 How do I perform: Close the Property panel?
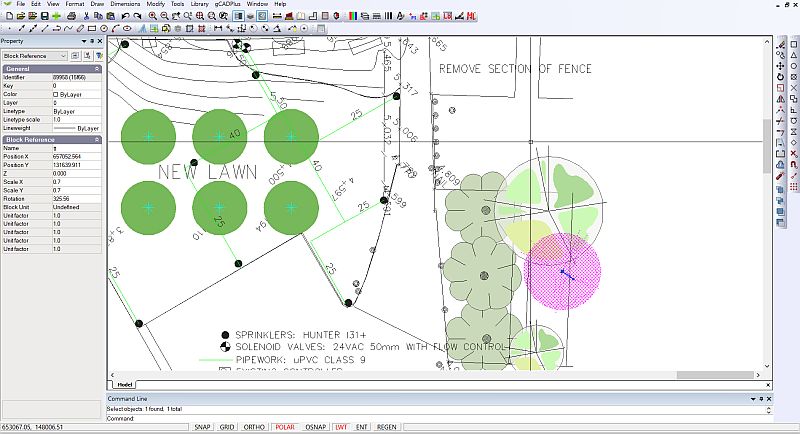coord(99,41)
